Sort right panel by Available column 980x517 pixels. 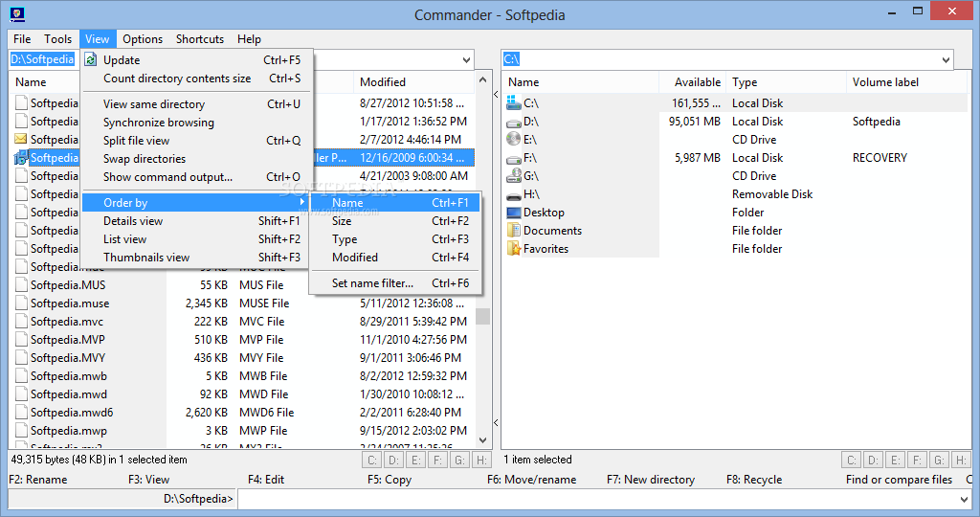693,82
